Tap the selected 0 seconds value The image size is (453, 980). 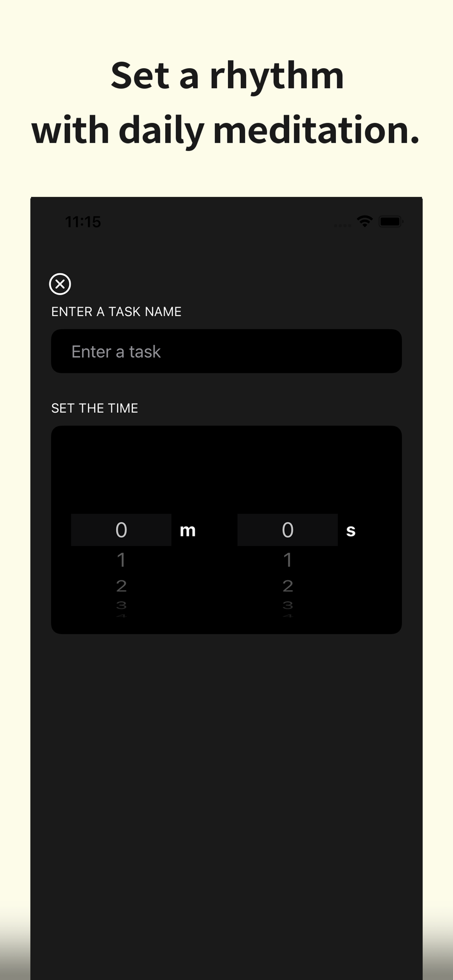pos(288,530)
